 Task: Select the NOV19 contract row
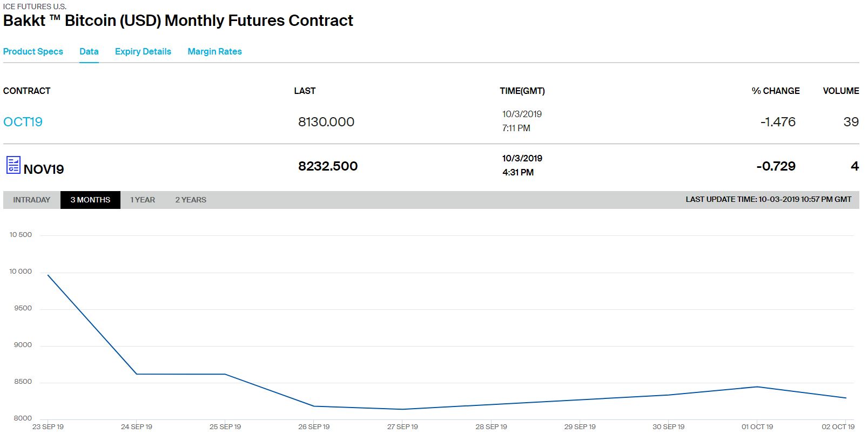[x=44, y=169]
